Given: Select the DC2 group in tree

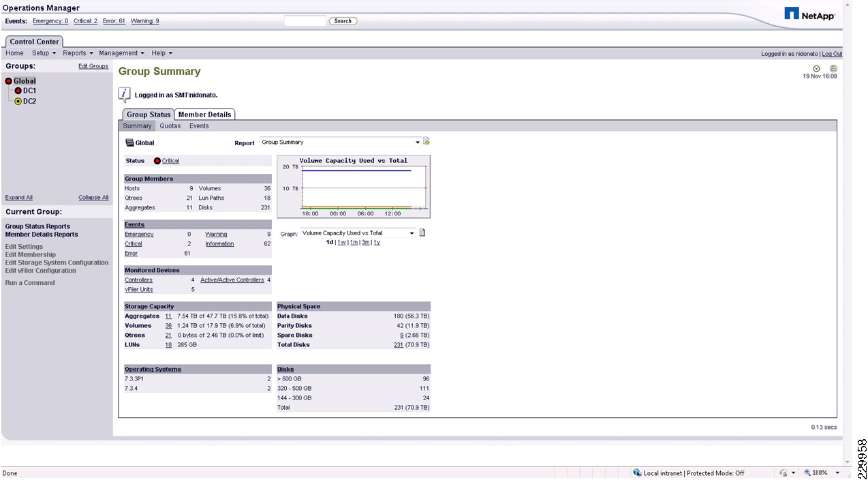Looking at the screenshot, I should pyautogui.click(x=29, y=102).
